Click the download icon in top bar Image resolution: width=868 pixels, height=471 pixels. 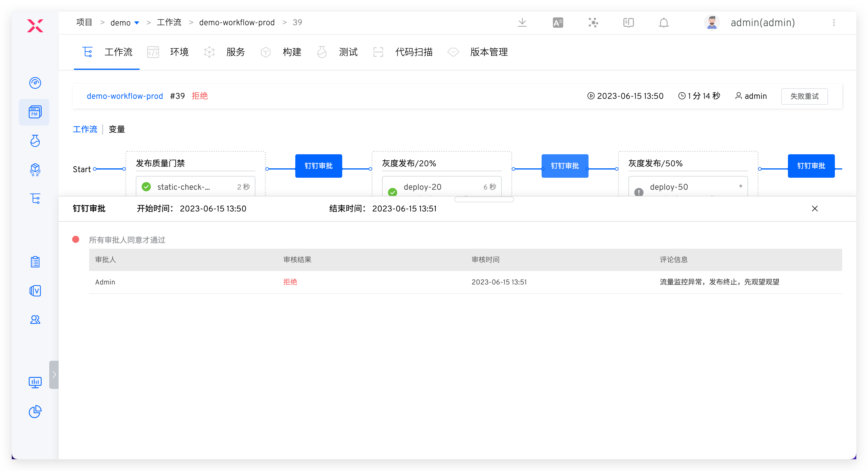click(522, 23)
